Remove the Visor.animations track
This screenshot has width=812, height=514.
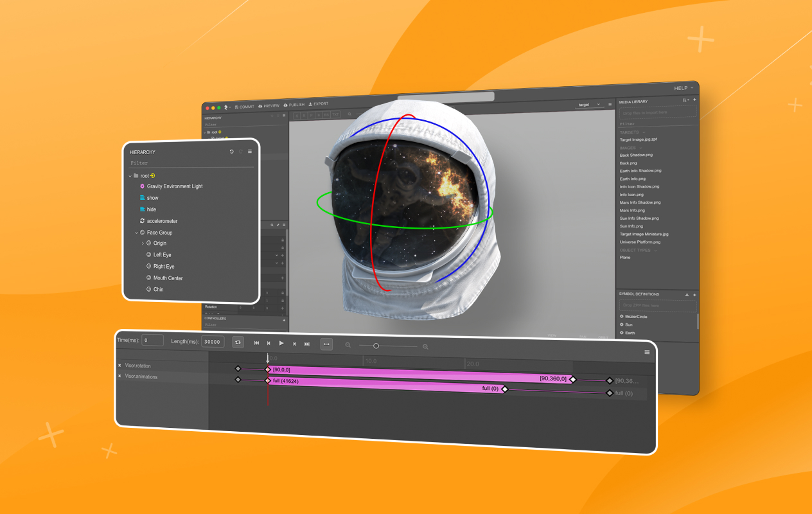coord(119,376)
